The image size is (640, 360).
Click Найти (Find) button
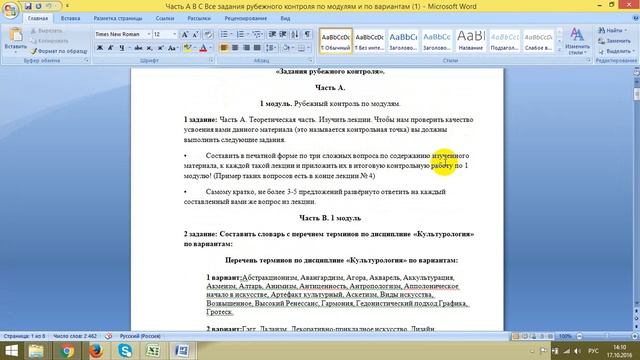point(612,30)
